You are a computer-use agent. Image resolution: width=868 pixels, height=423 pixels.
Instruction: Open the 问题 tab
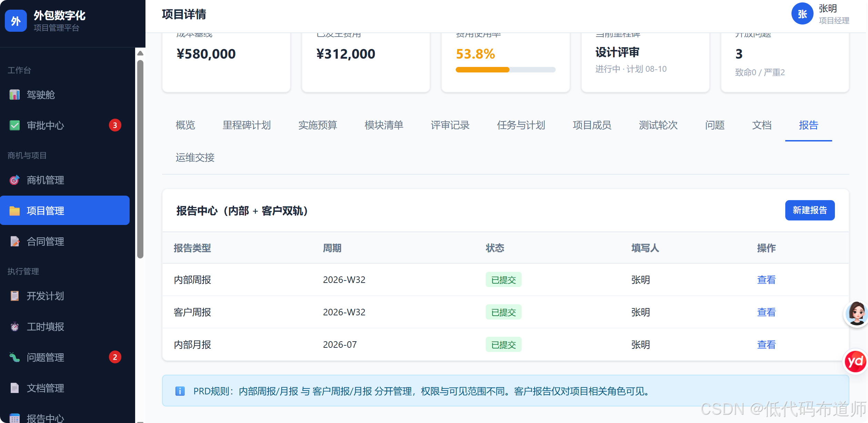(x=715, y=125)
